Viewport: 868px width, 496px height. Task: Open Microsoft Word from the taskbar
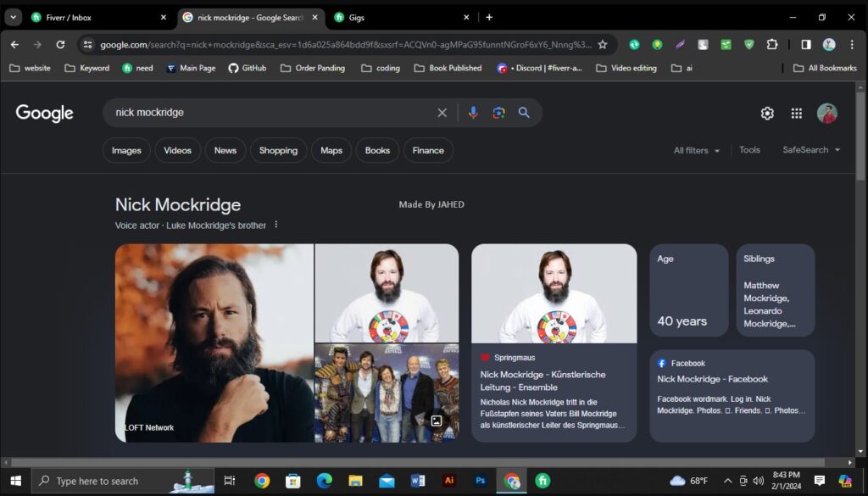(418, 481)
